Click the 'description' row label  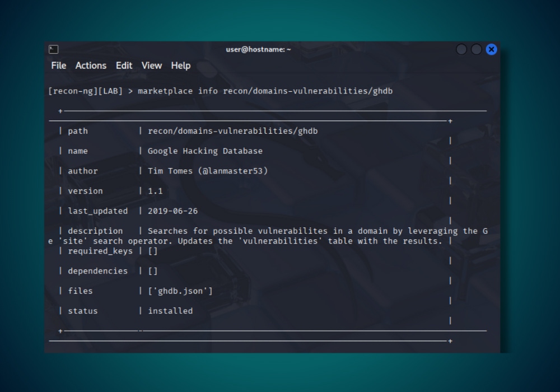coord(95,231)
